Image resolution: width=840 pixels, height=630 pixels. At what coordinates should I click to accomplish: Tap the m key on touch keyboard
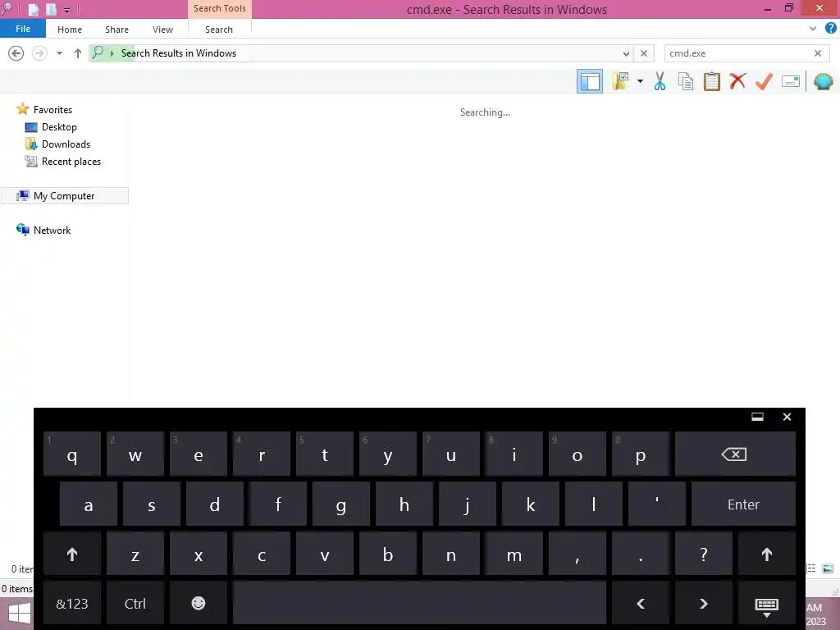coord(514,554)
